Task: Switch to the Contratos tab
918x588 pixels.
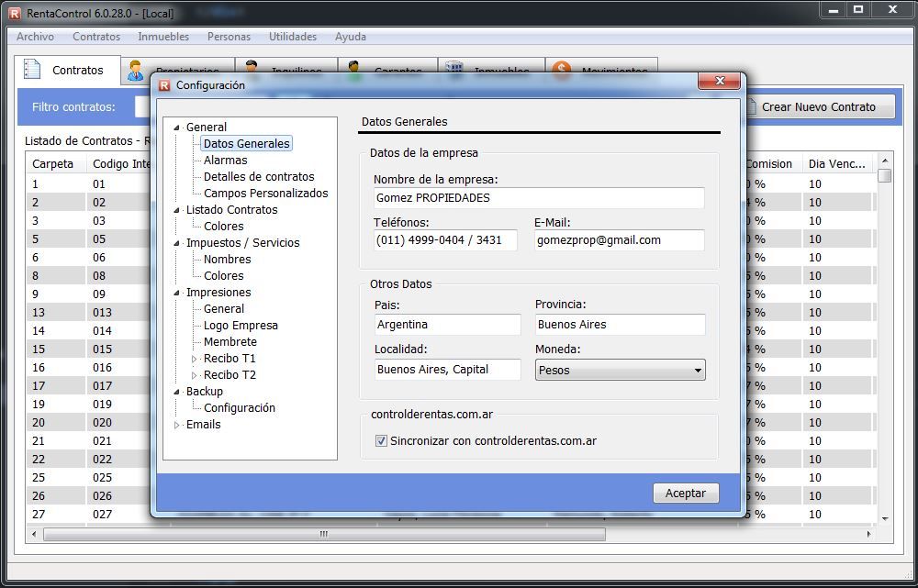Action: tap(67, 71)
